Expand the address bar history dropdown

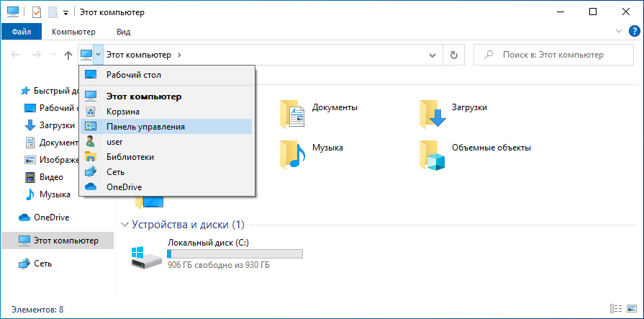[x=432, y=55]
